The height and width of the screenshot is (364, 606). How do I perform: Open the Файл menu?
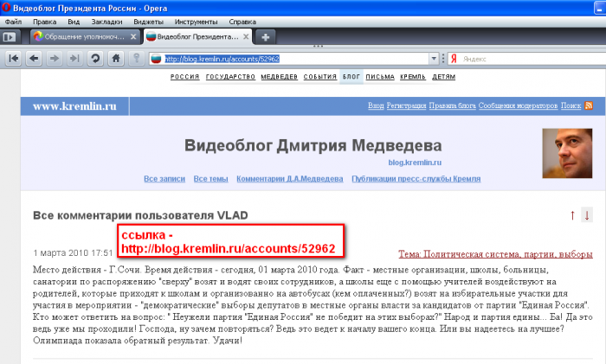(14, 22)
